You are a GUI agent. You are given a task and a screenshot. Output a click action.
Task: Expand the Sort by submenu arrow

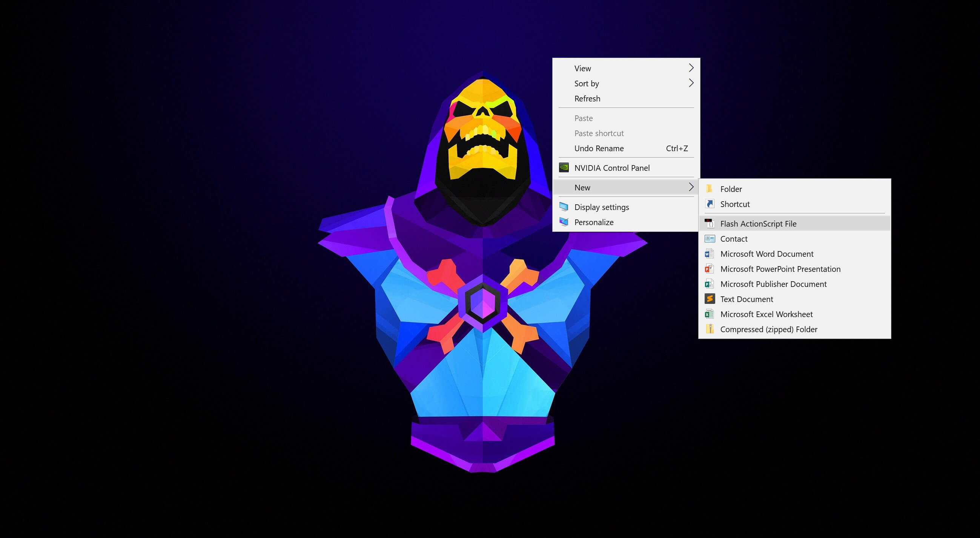691,83
